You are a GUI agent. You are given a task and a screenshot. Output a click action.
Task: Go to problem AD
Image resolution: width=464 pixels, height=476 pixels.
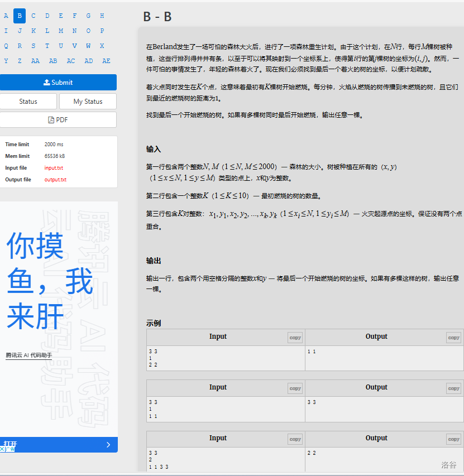tap(89, 61)
